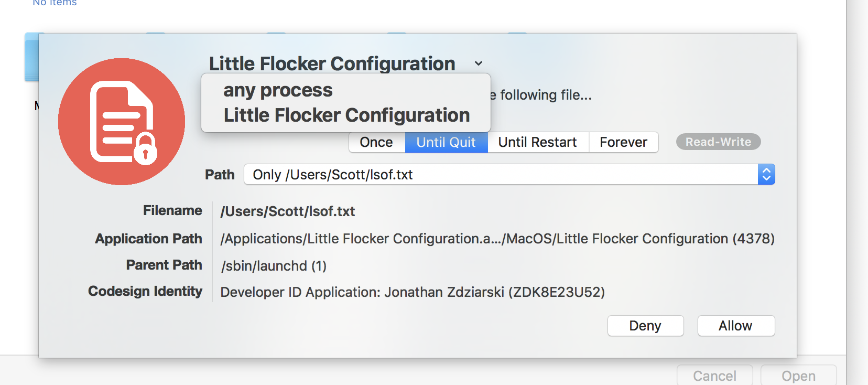Screen dimensions: 868x385
Task: Click the red locked-document icon
Action: click(x=122, y=122)
